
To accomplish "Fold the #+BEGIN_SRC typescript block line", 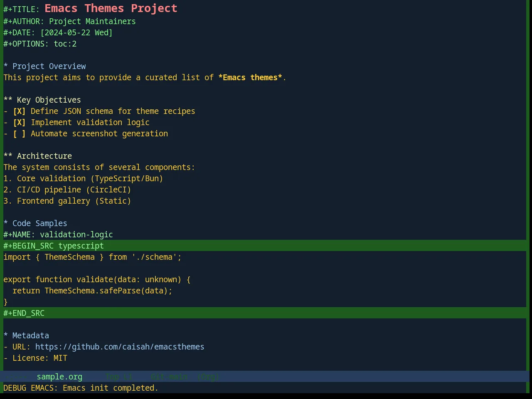I will click(x=265, y=246).
